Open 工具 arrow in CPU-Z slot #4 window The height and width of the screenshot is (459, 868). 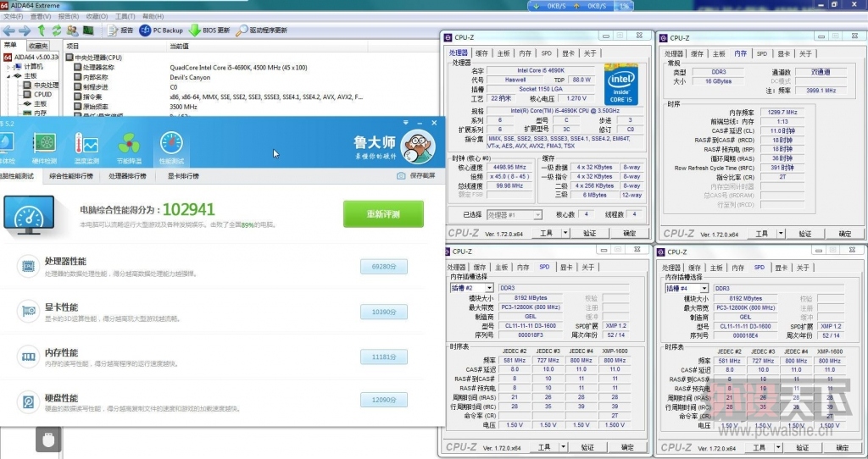(x=778, y=447)
